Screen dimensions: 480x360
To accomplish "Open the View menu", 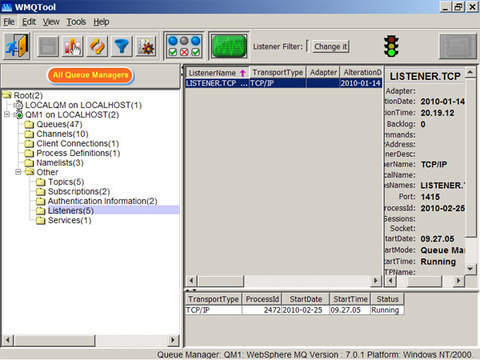I will point(51,22).
